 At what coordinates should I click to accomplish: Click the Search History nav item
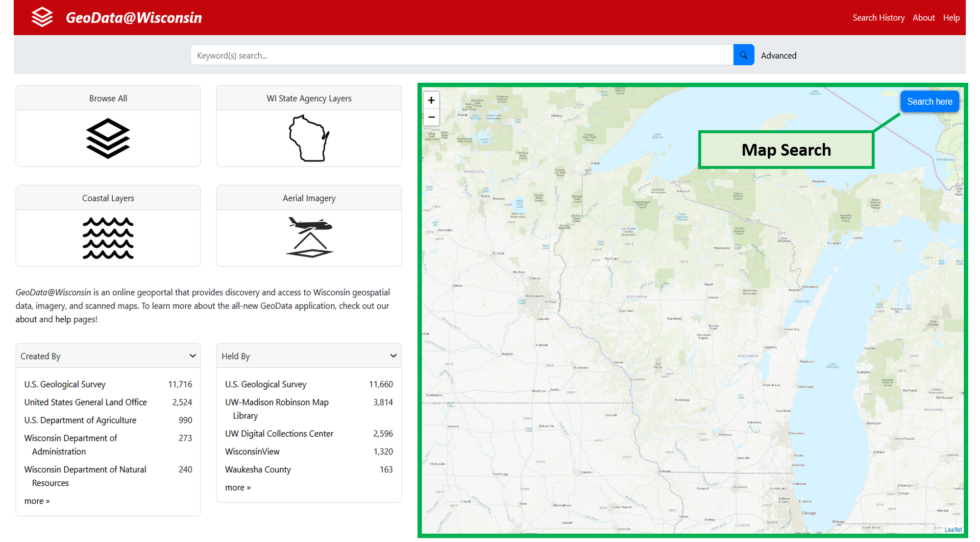coord(878,17)
